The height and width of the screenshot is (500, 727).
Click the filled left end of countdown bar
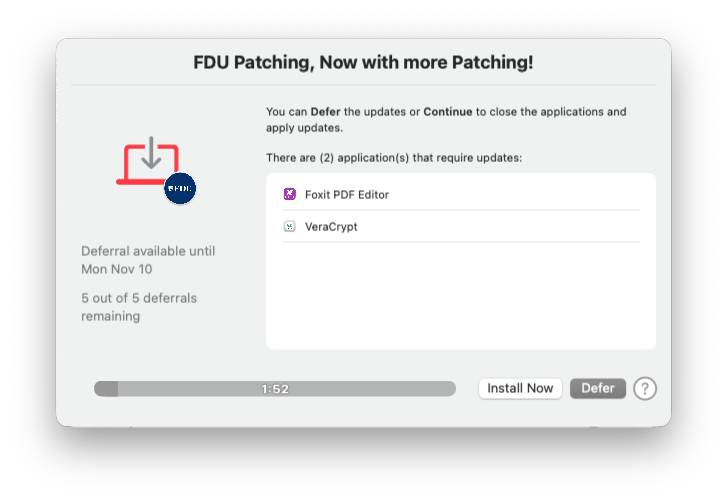tap(106, 389)
